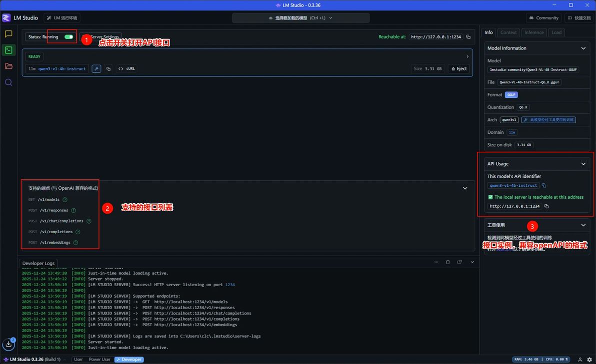Click the RAM and CPU usage indicator
The width and height of the screenshot is (596, 364).
point(541,360)
